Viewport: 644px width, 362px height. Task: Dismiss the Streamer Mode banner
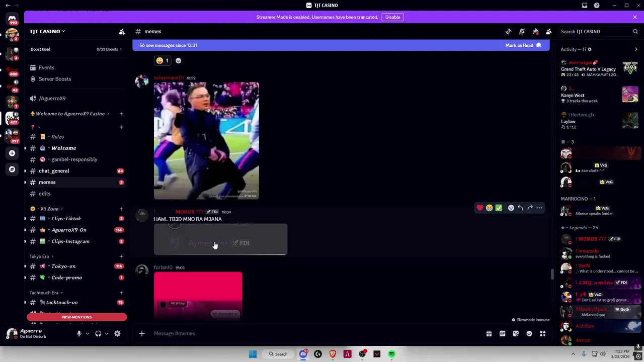635,17
